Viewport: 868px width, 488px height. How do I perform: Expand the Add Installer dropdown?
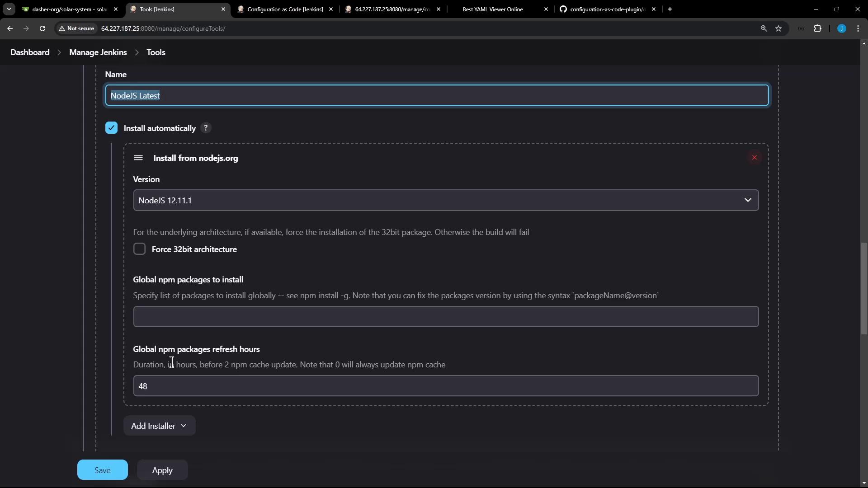(159, 426)
